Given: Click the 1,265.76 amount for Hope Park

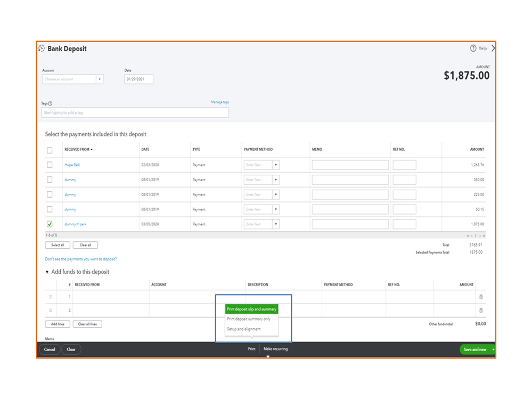Looking at the screenshot, I should pos(477,165).
